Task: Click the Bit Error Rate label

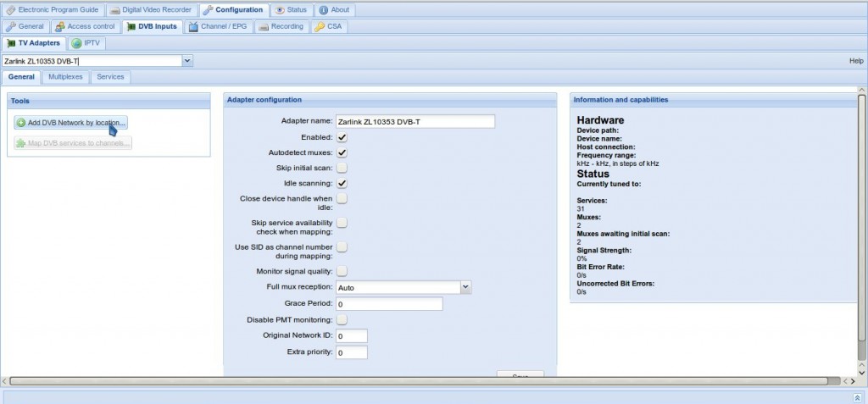Action: (x=601, y=267)
